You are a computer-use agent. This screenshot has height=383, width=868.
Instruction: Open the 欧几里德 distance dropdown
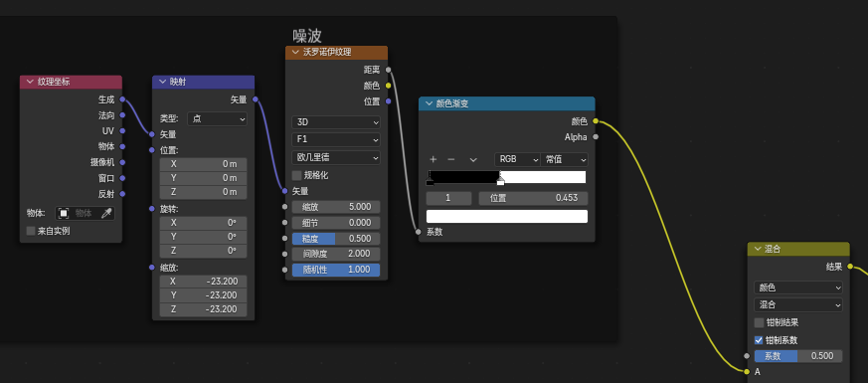(x=336, y=157)
